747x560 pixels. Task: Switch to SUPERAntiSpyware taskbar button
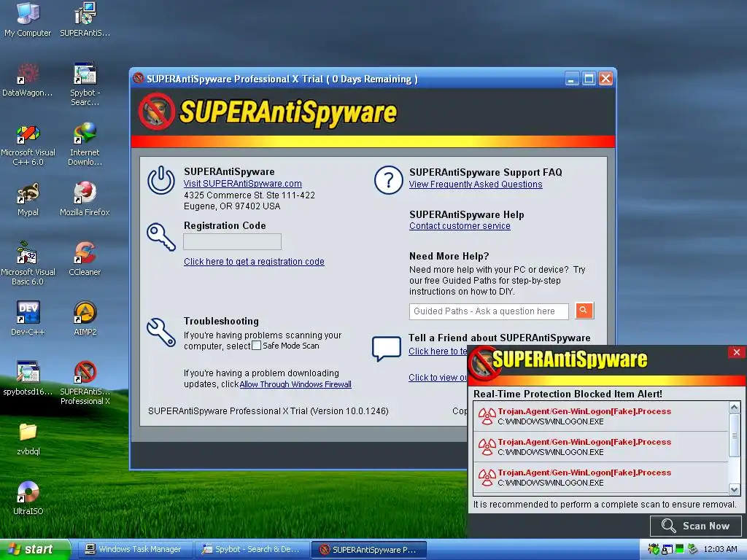(368, 549)
